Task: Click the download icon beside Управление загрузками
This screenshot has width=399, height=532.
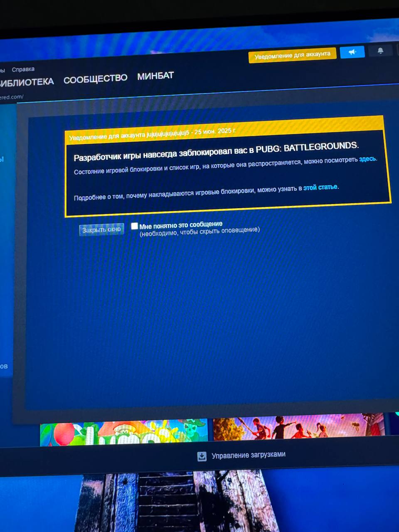Action: pyautogui.click(x=202, y=456)
